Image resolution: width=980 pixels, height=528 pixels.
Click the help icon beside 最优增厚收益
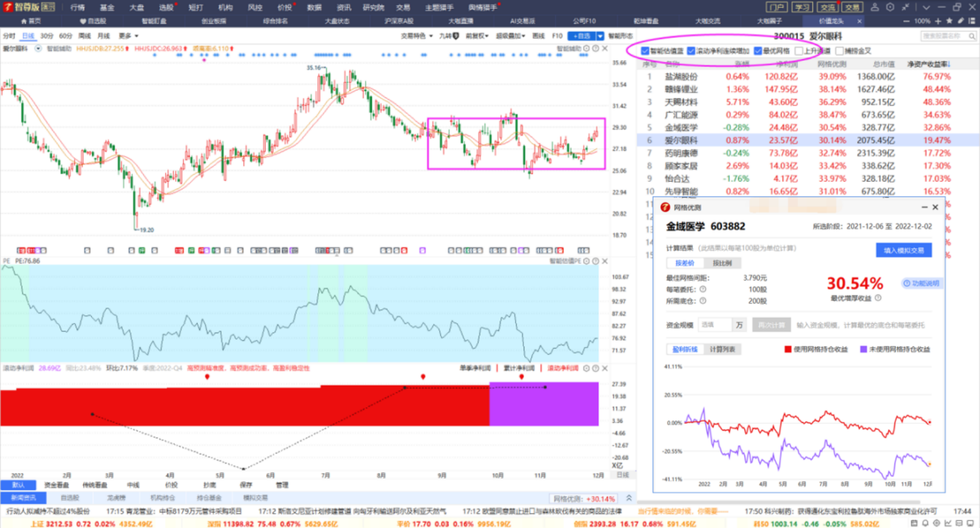[878, 298]
